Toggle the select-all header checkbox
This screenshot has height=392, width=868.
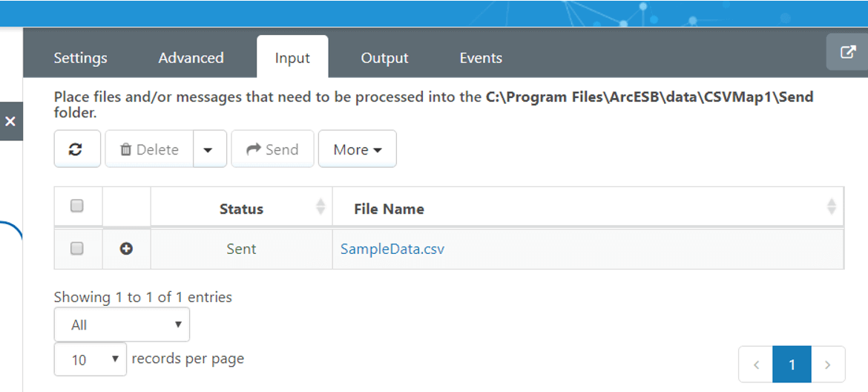pos(77,206)
